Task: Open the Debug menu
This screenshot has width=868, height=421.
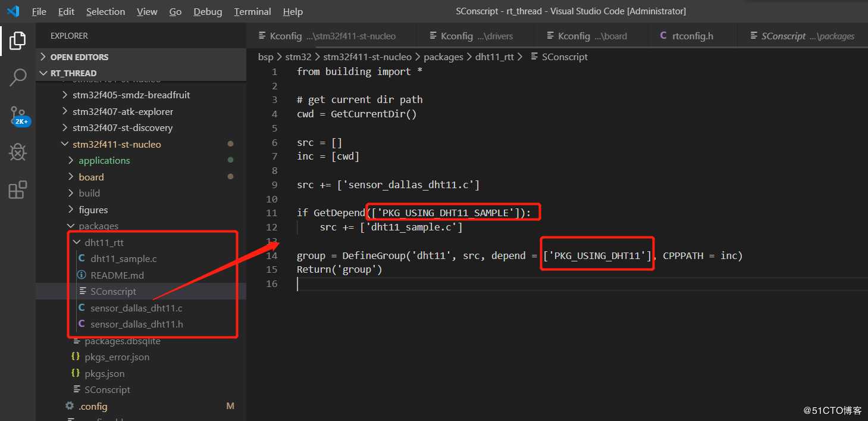Action: click(208, 11)
